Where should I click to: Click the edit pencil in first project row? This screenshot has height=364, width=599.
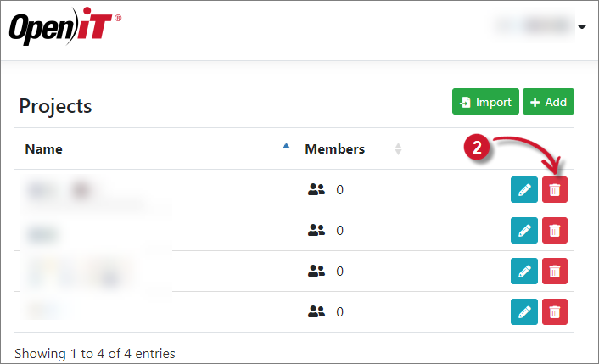(x=524, y=190)
